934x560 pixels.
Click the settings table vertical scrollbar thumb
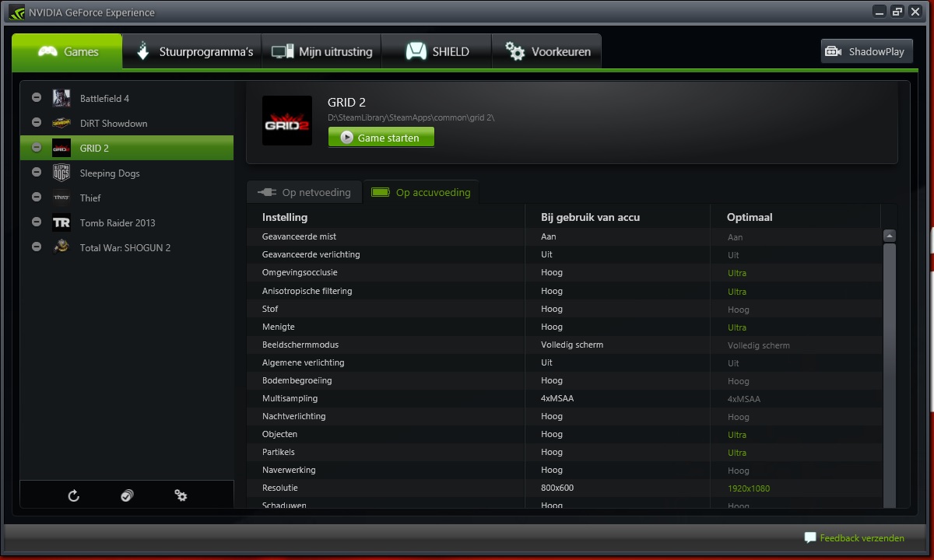(890, 376)
